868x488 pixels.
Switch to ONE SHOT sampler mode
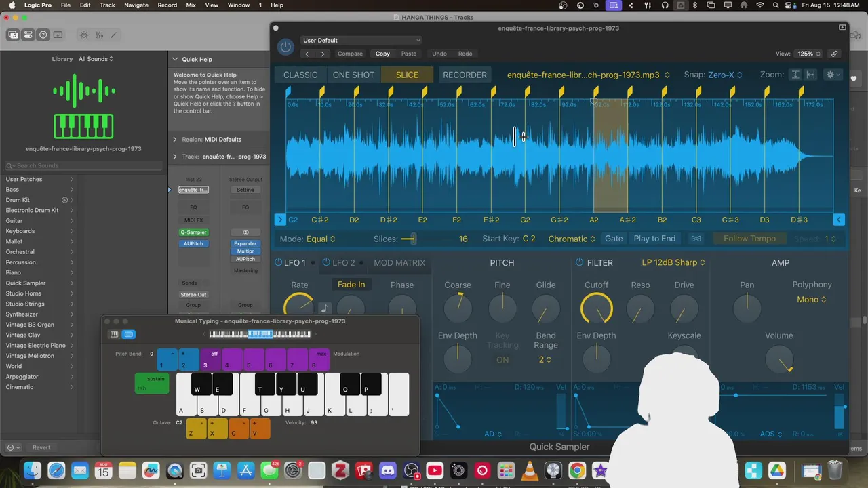click(353, 75)
